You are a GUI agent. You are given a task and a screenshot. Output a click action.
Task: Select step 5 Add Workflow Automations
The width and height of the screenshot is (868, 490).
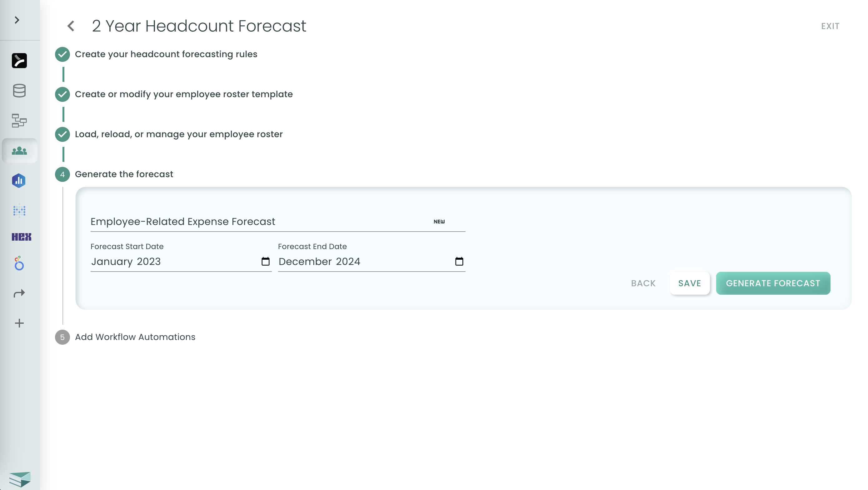click(x=62, y=337)
